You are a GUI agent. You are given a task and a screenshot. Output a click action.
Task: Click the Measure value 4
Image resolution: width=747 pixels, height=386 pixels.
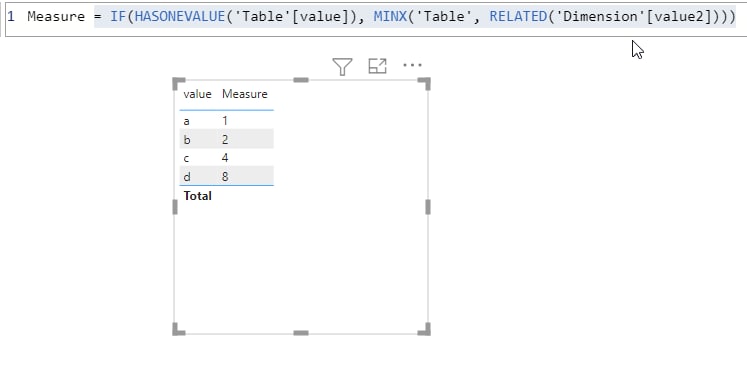pos(225,158)
